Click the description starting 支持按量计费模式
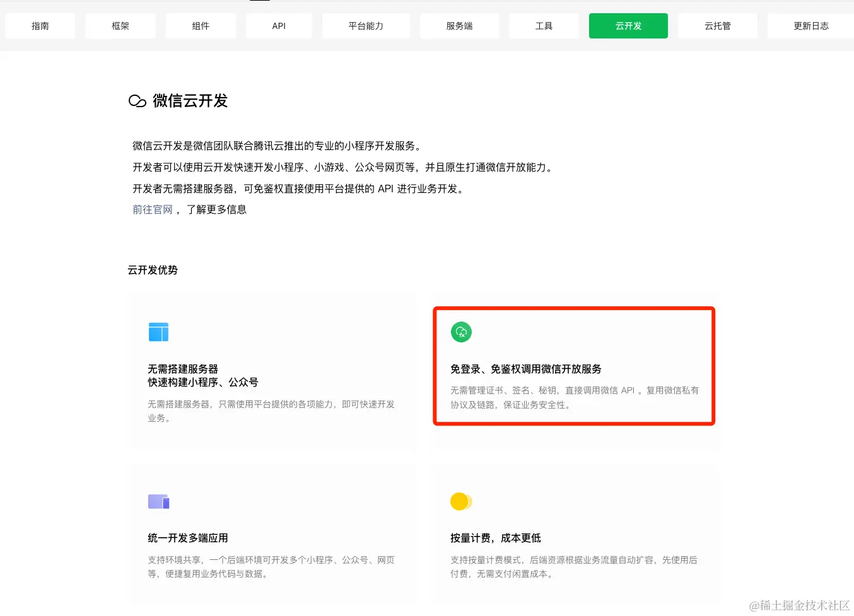Viewport: 854px width, 616px height. point(574,567)
